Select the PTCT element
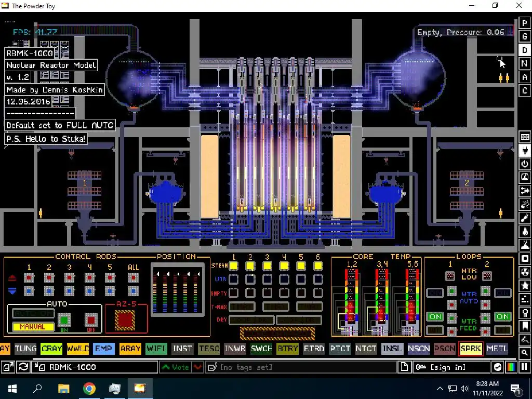532x399 pixels. (340, 349)
